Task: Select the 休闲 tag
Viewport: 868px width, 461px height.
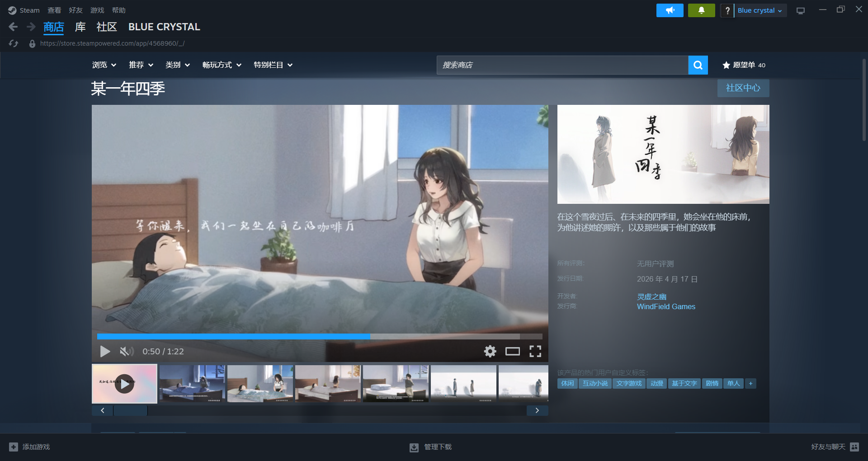Action: [567, 383]
